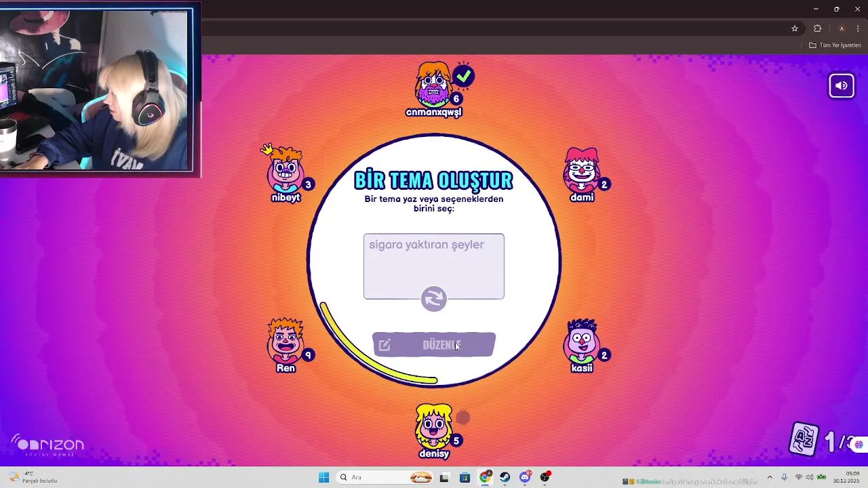
Task: Bookmark this page with the star icon
Action: point(795,28)
